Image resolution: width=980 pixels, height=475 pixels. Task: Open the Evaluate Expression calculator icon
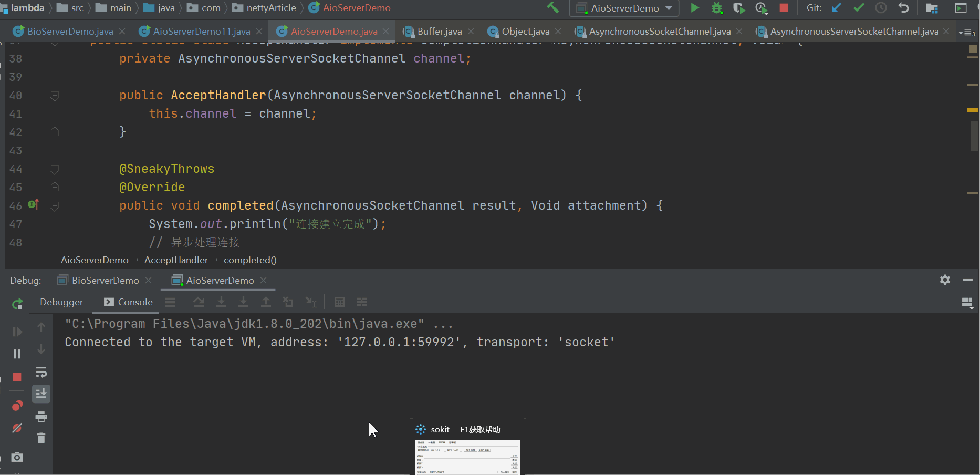[x=339, y=302]
